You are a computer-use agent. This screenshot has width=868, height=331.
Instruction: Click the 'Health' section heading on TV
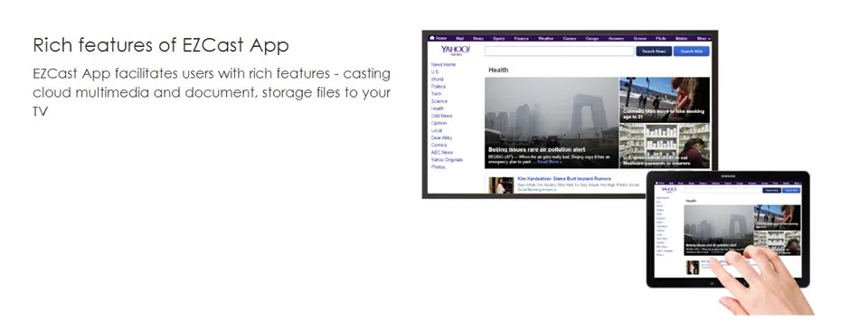tap(498, 71)
